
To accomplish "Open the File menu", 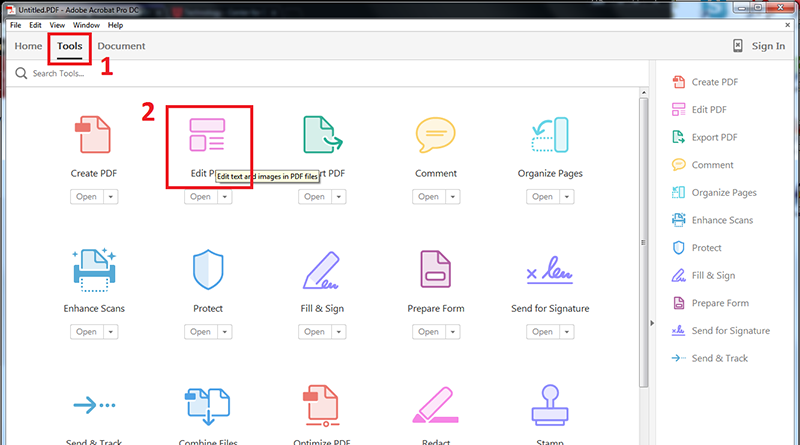I will [x=16, y=25].
